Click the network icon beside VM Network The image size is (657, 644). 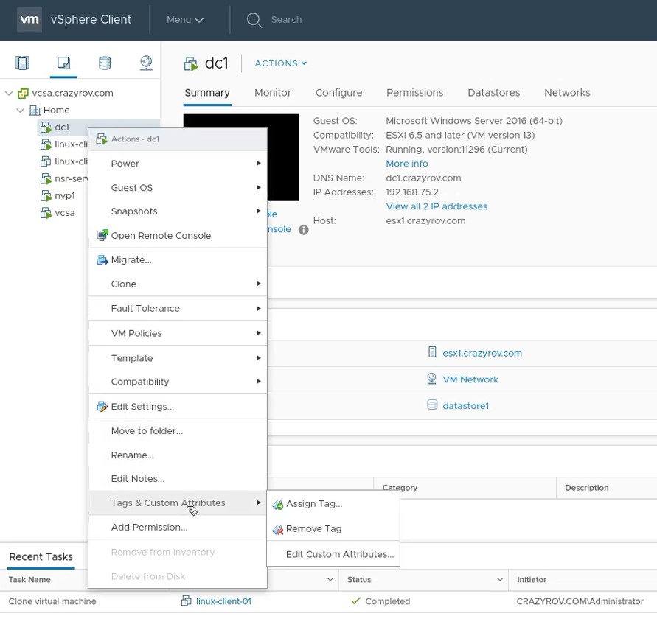click(x=431, y=379)
